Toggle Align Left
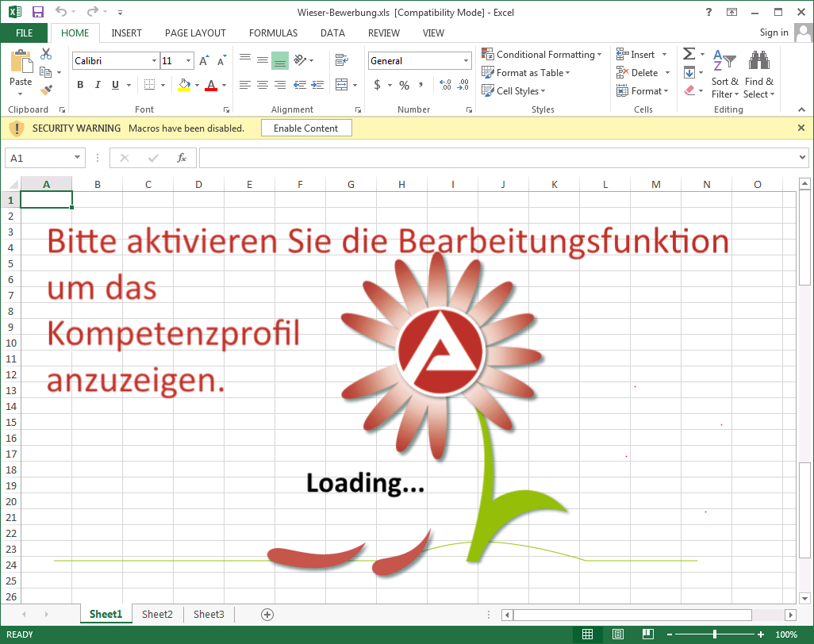Viewport: 814px width, 644px height. pyautogui.click(x=245, y=85)
